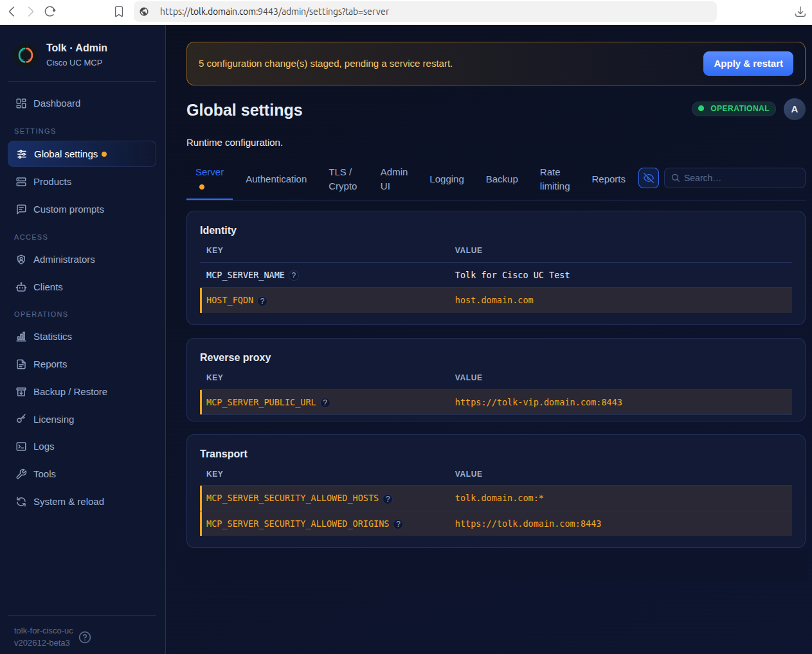The width and height of the screenshot is (812, 654).
Task: Show help for HOST_FQDN
Action: [262, 301]
